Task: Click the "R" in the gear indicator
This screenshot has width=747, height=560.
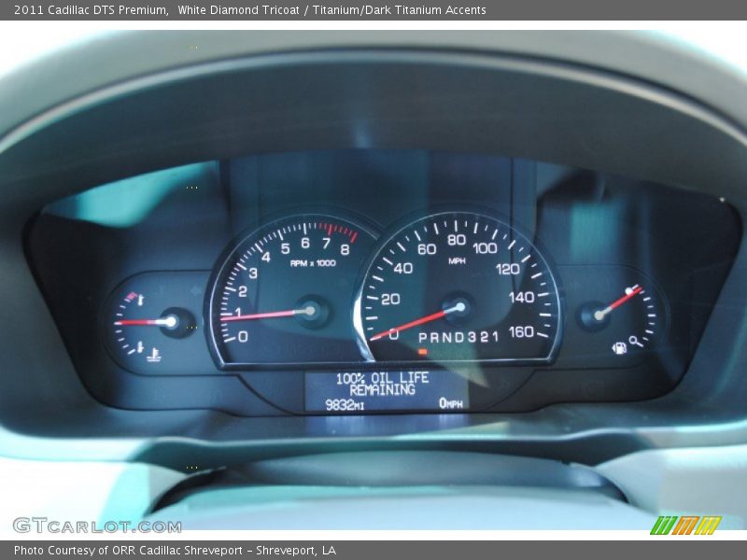Action: coord(434,338)
